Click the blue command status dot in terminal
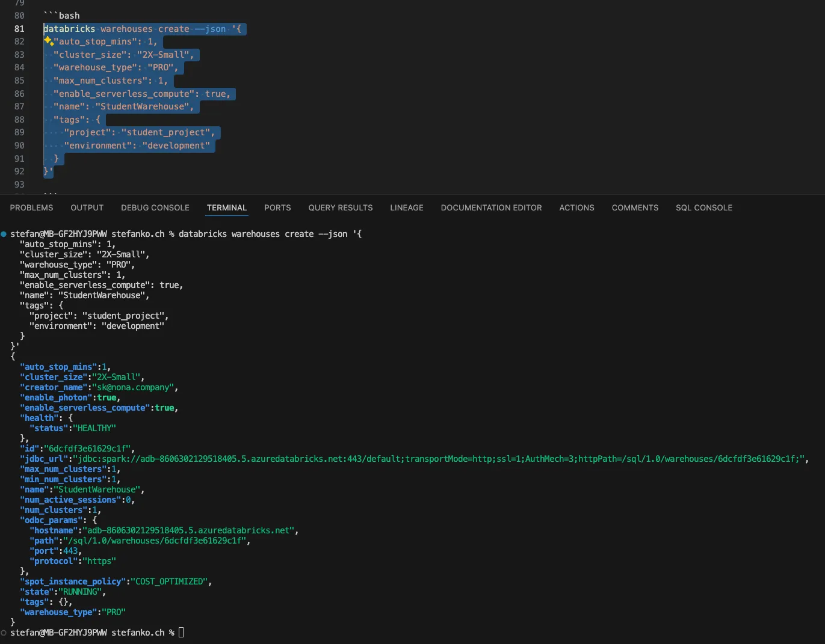Viewport: 825px width, 644px height. [x=4, y=234]
